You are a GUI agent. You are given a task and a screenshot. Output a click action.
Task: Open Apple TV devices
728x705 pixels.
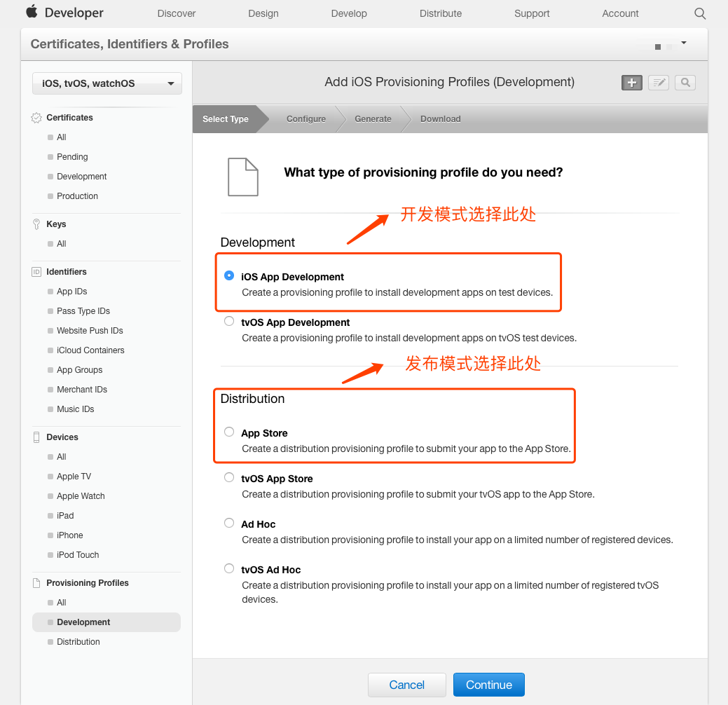74,476
